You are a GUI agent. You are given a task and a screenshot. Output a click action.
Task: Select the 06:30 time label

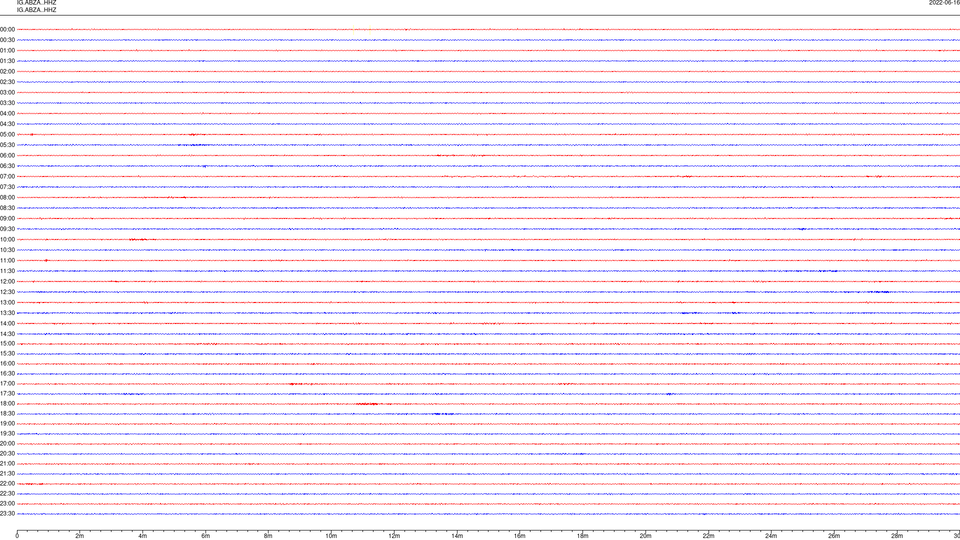[x=7, y=166]
